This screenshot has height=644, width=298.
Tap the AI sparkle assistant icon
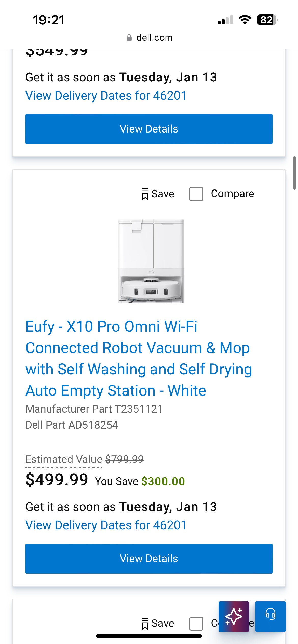[x=234, y=616]
